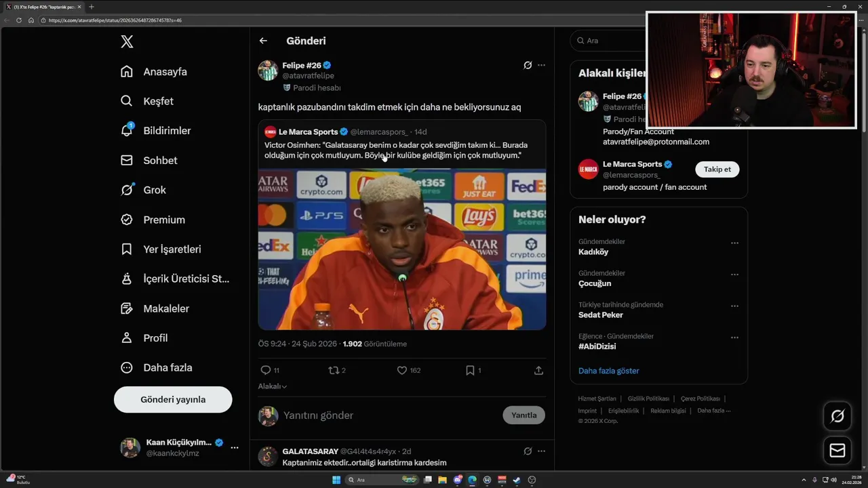
Task: Open İçerik Üreticisi Stüdyosu item
Action: tap(175, 279)
